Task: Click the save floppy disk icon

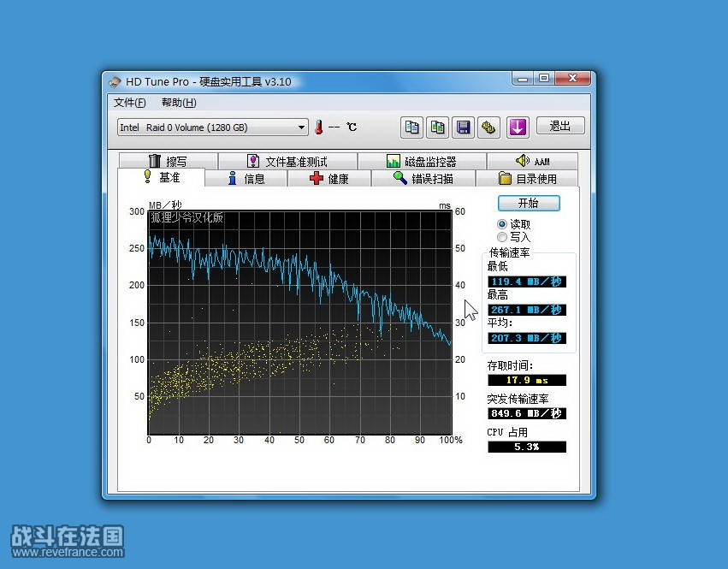Action: [463, 127]
